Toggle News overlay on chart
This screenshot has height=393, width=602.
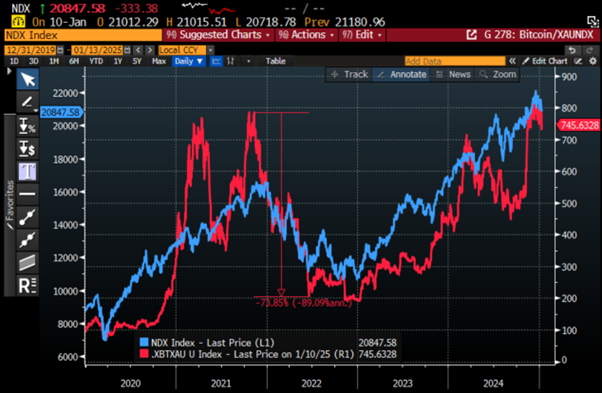(x=453, y=74)
